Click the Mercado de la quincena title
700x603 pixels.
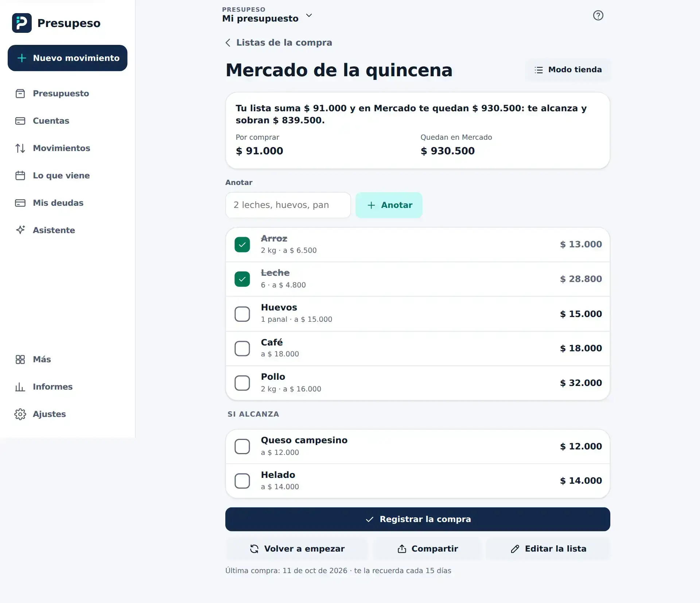339,70
